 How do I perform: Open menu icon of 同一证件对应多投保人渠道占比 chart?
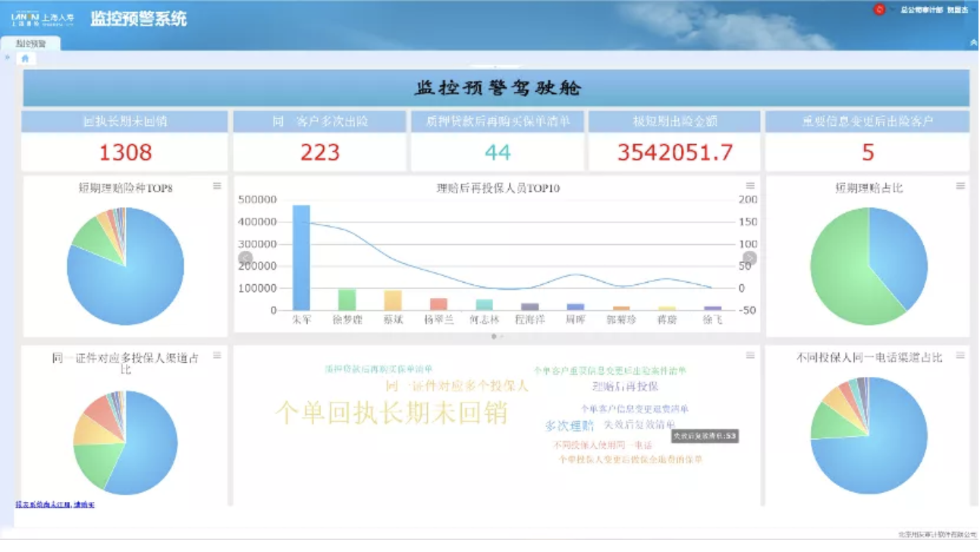click(x=217, y=355)
